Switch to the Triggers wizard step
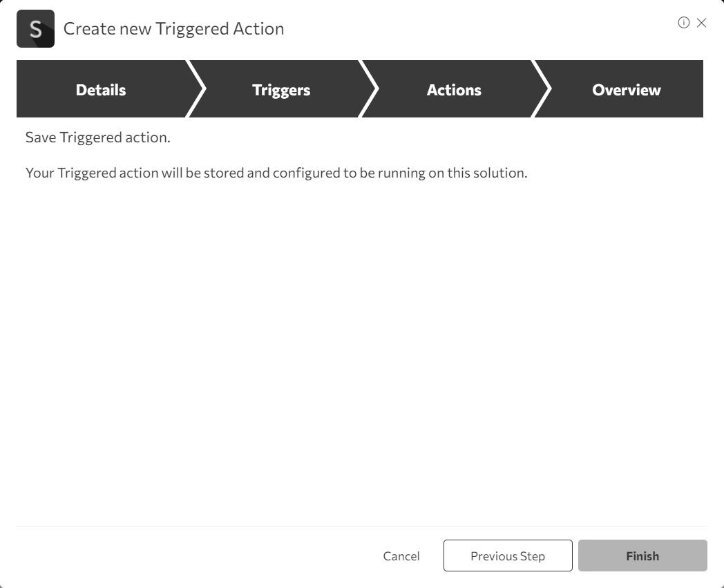This screenshot has height=588, width=724. click(x=281, y=90)
